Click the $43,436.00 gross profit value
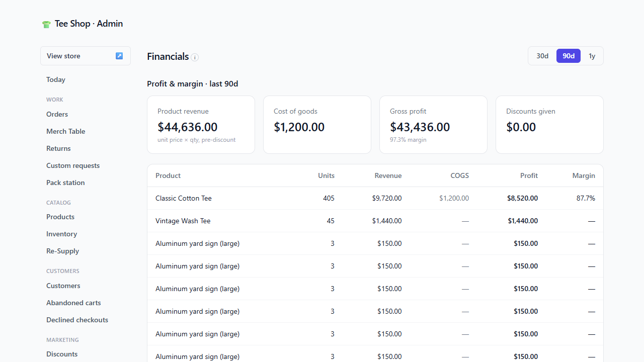 click(x=420, y=127)
